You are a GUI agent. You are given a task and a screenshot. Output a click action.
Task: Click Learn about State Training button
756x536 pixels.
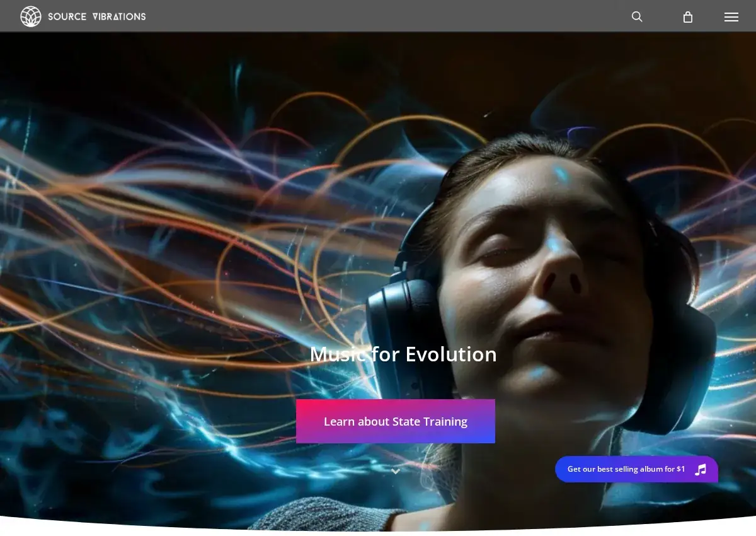click(x=396, y=421)
